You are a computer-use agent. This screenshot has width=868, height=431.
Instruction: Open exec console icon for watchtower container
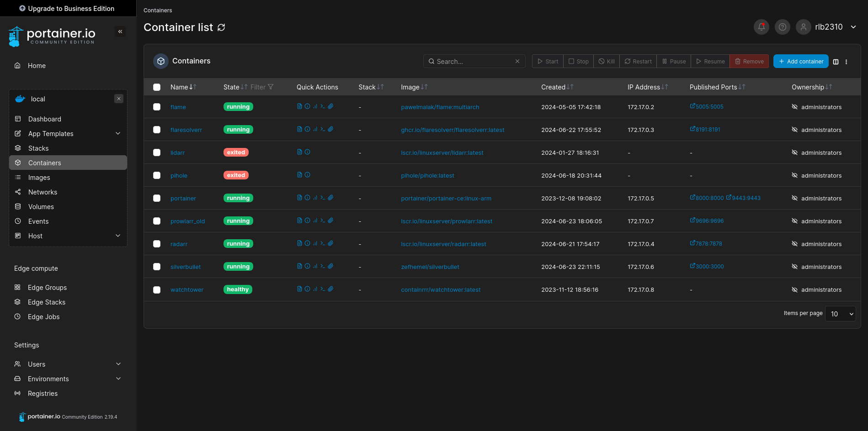point(323,289)
